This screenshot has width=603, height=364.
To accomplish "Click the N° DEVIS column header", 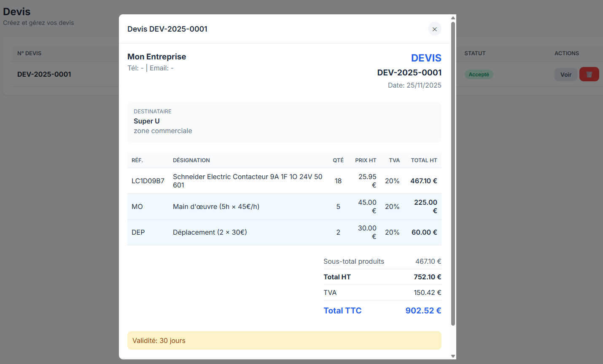I will (30, 54).
